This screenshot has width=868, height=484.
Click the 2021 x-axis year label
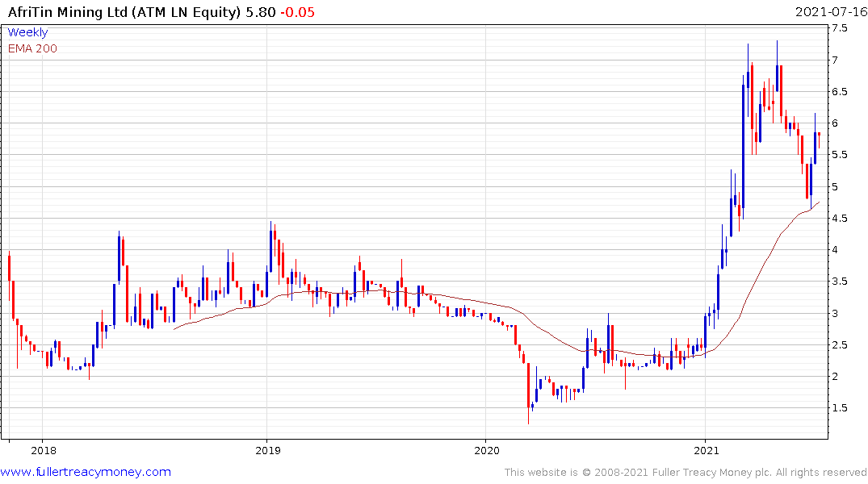pos(706,450)
